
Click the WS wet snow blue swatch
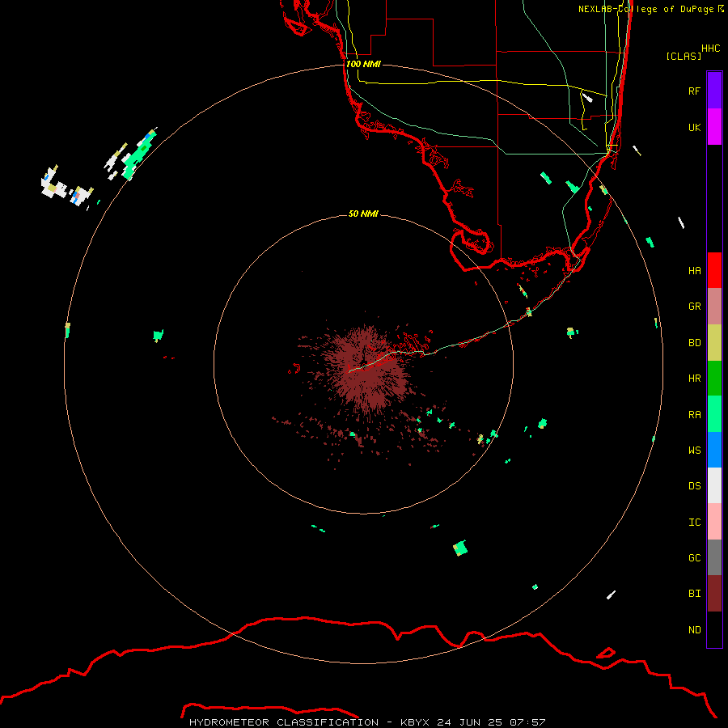(714, 450)
